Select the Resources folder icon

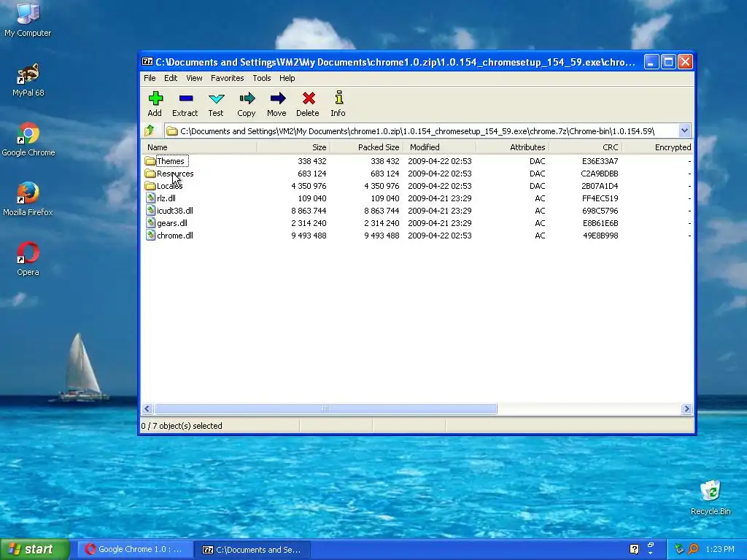(150, 174)
